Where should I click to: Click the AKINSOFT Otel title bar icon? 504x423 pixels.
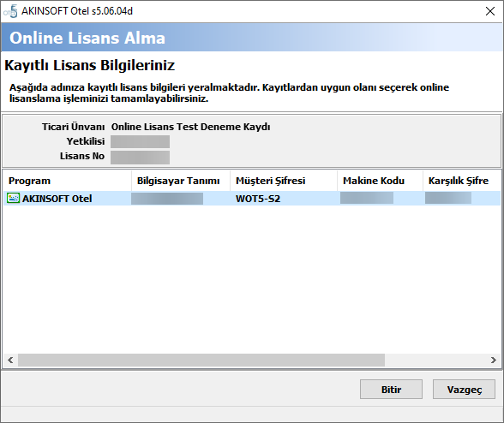pos(11,12)
